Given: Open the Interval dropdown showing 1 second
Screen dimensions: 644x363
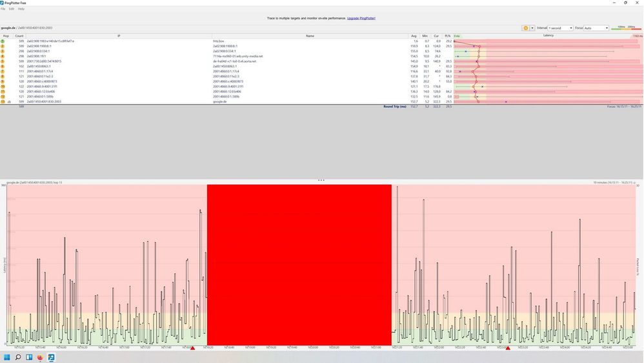Looking at the screenshot, I should pos(560,28).
